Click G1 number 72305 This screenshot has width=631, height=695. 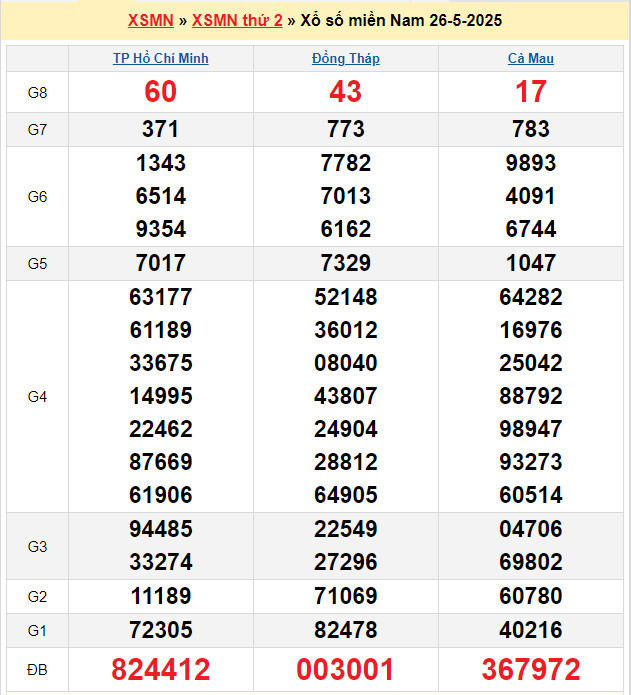pyautogui.click(x=161, y=630)
